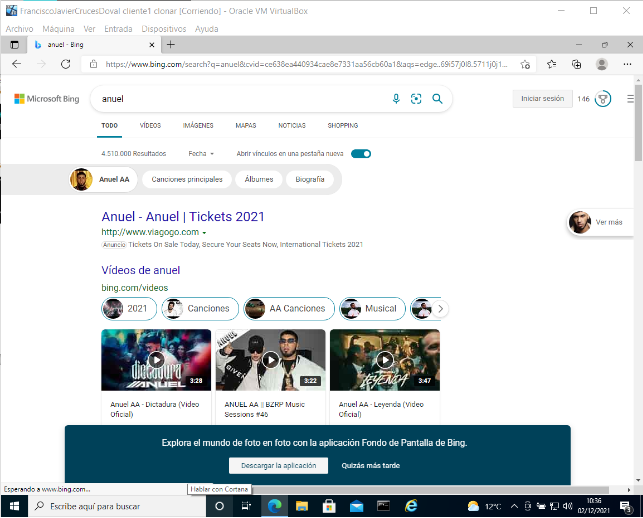Open the Favorites list icon
The height and width of the screenshot is (518, 643).
(x=552, y=64)
